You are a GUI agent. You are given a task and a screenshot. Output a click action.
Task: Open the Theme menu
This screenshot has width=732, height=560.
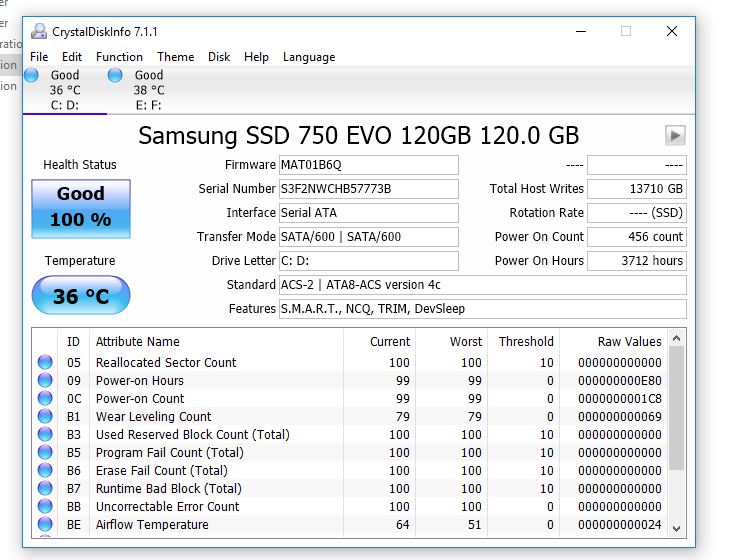pos(176,57)
